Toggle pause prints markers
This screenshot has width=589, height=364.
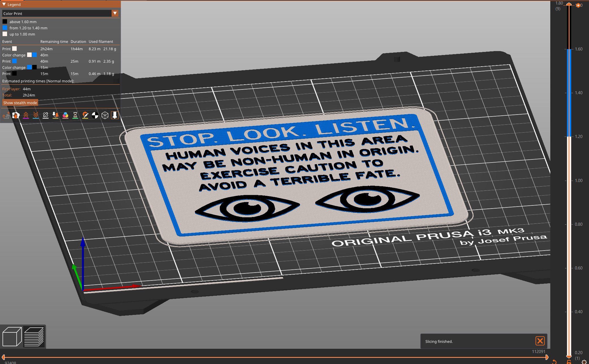(75, 115)
